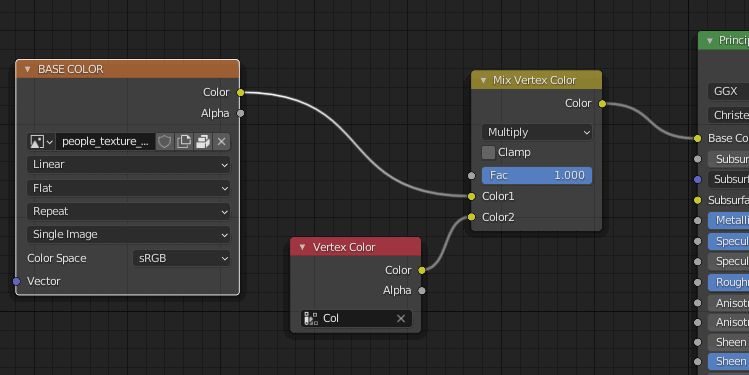
Task: Click the Vertex Color node Alpha socket
Action: pos(422,290)
